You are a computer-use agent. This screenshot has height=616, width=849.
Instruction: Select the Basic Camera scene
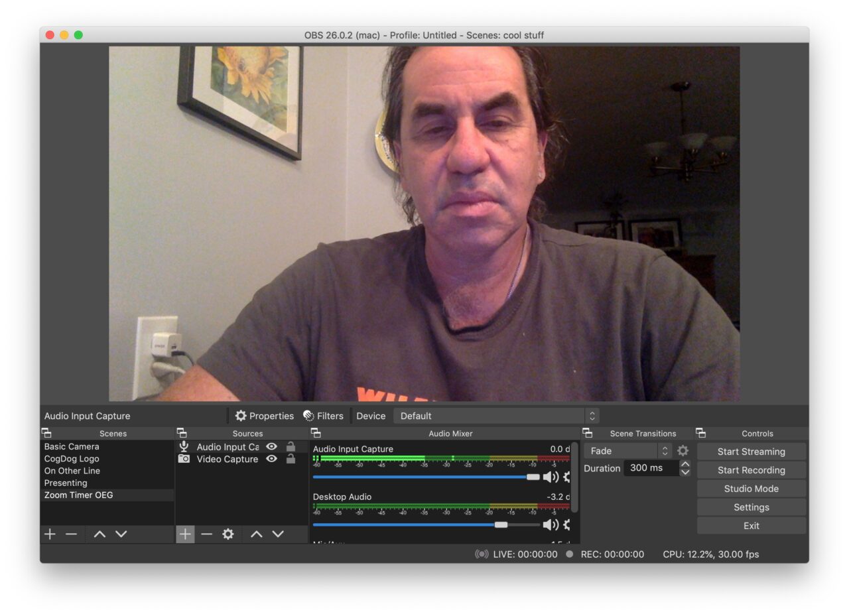click(107, 446)
